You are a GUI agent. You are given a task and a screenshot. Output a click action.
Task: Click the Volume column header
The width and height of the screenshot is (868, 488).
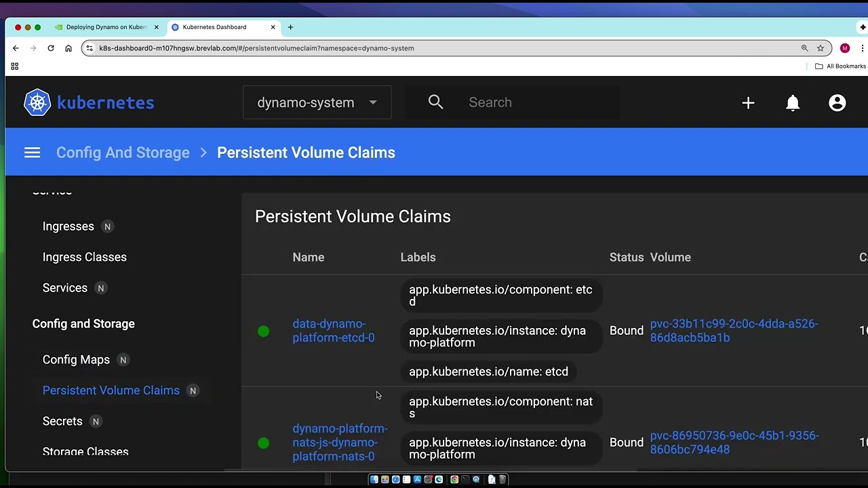pyautogui.click(x=670, y=258)
